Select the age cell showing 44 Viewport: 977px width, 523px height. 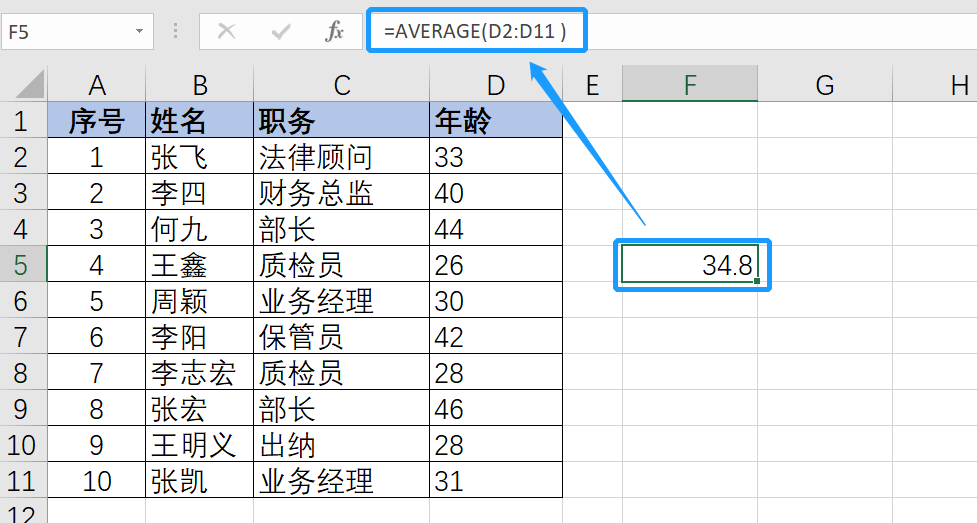click(x=496, y=229)
